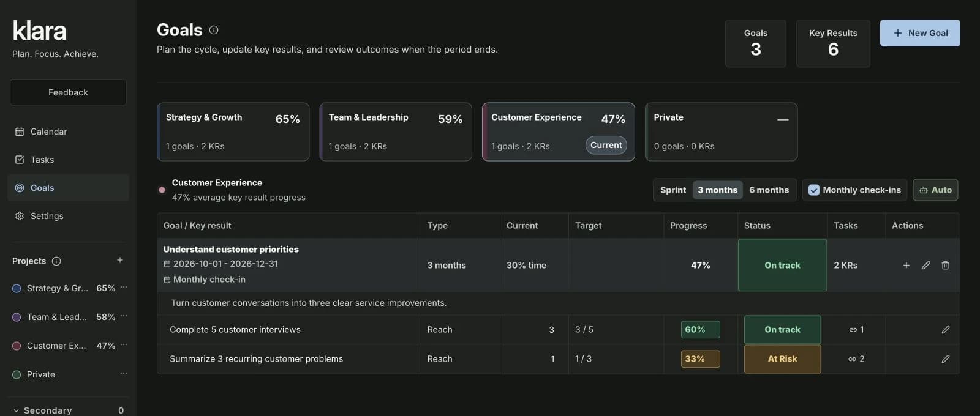
Task: Select the Sprint period option
Action: [x=673, y=190]
